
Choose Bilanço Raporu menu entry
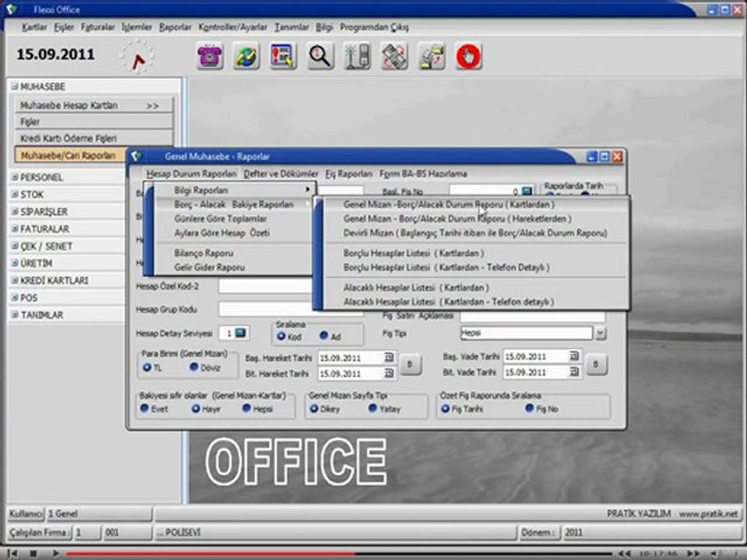click(203, 253)
